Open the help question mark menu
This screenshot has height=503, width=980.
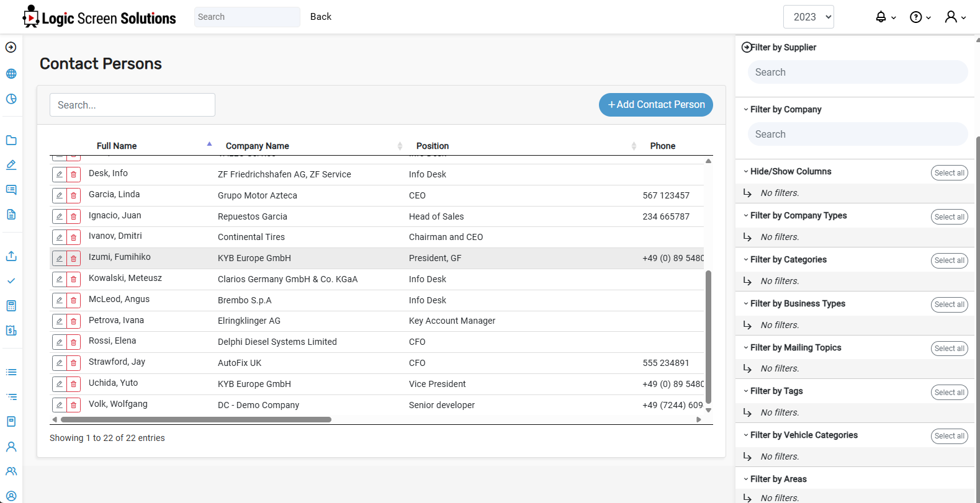click(920, 17)
